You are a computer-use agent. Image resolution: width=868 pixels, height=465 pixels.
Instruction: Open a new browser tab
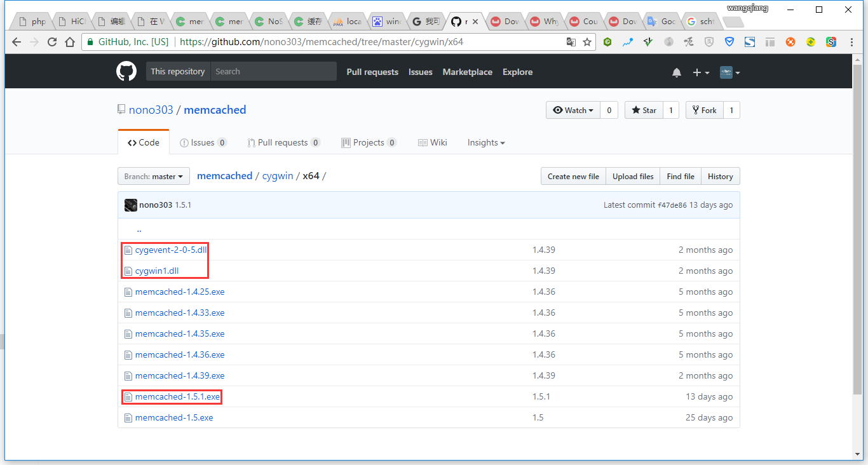733,22
